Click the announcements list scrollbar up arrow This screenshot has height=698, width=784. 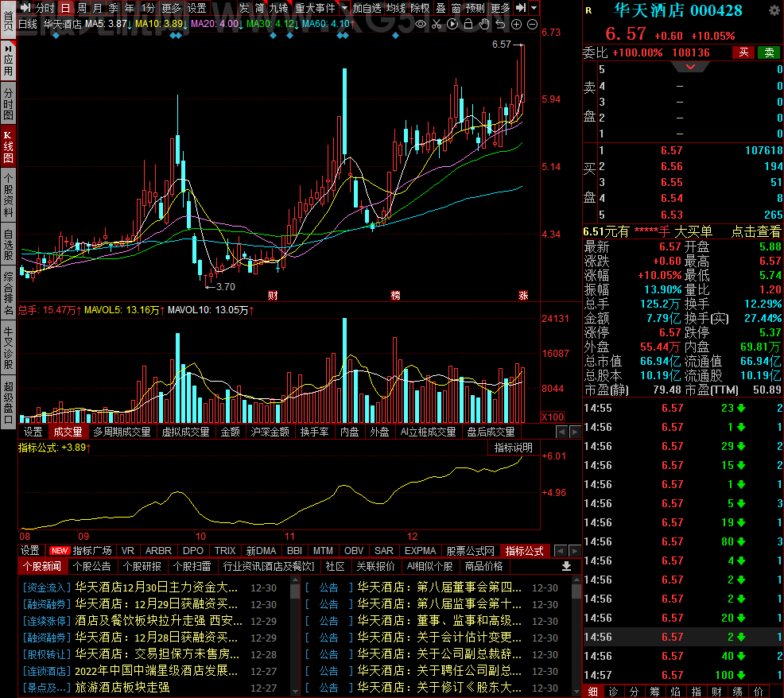pos(576,580)
